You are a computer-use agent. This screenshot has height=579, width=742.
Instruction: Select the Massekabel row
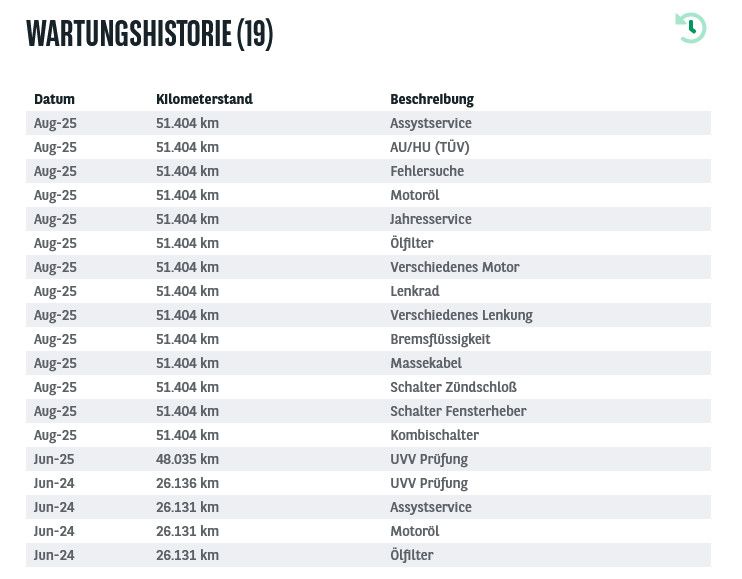point(426,363)
